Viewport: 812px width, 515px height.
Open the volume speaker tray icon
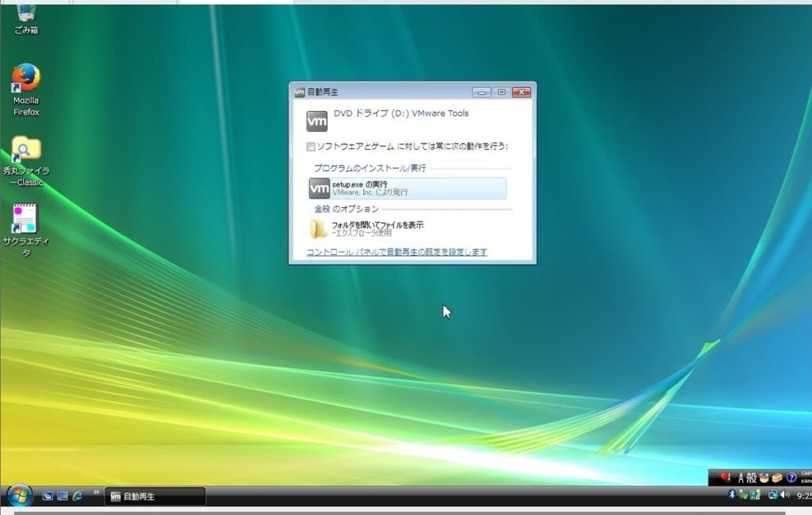pyautogui.click(x=785, y=495)
